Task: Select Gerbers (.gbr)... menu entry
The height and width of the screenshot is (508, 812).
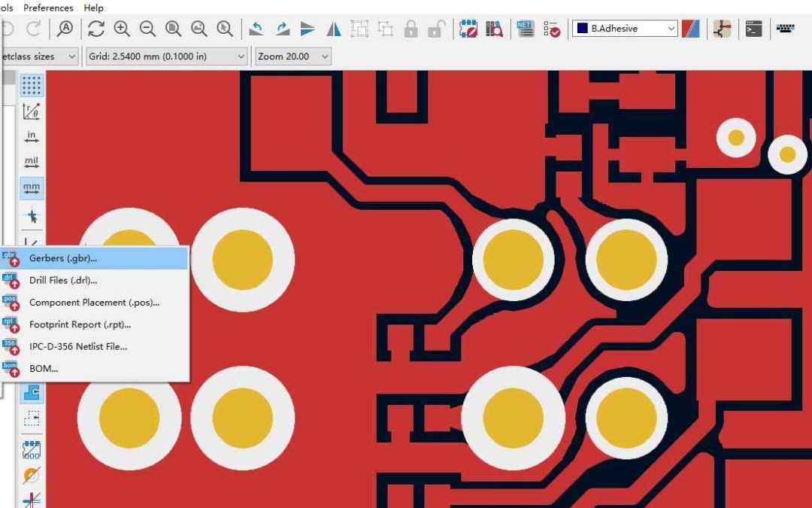Action: pyautogui.click(x=95, y=258)
